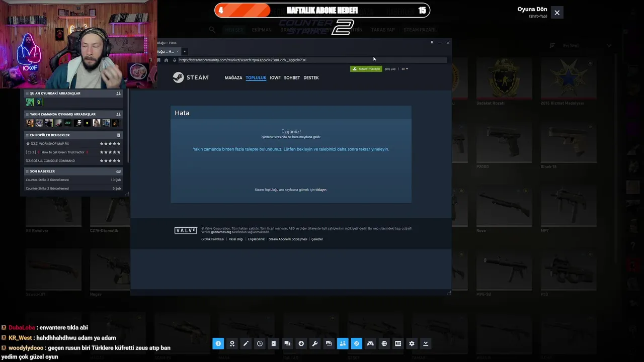Image resolution: width=644 pixels, height=362 pixels.
Task: Click the geonames.org footer link
Action: 221,232
